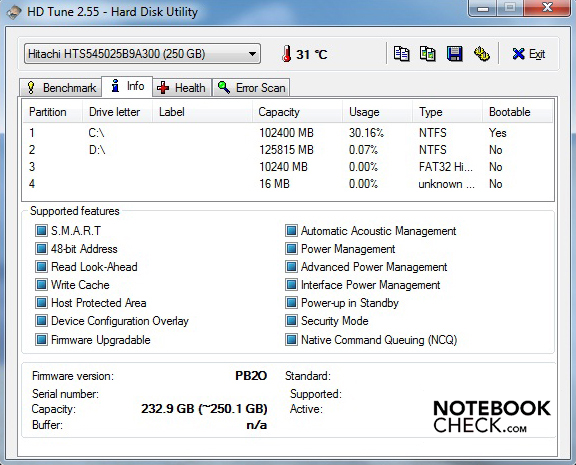Open the Health tab
Viewport: 576px width, 465px height.
182,88
